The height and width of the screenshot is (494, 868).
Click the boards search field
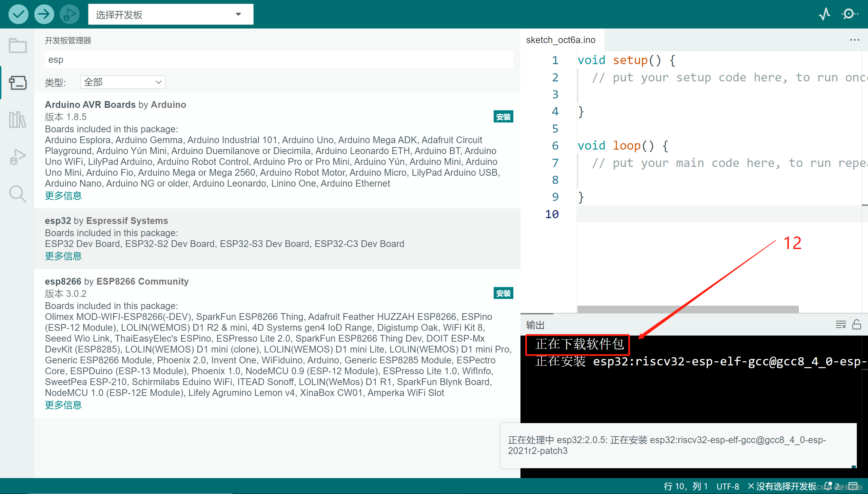coord(278,60)
